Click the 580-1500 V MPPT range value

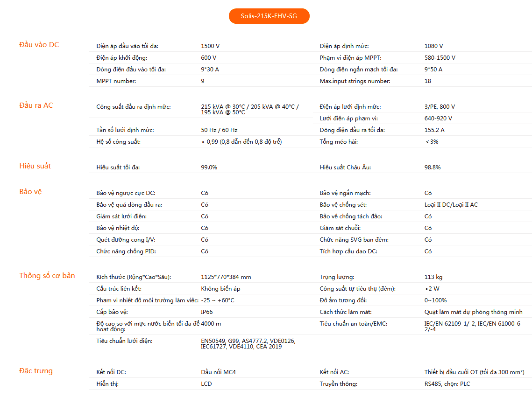click(440, 58)
